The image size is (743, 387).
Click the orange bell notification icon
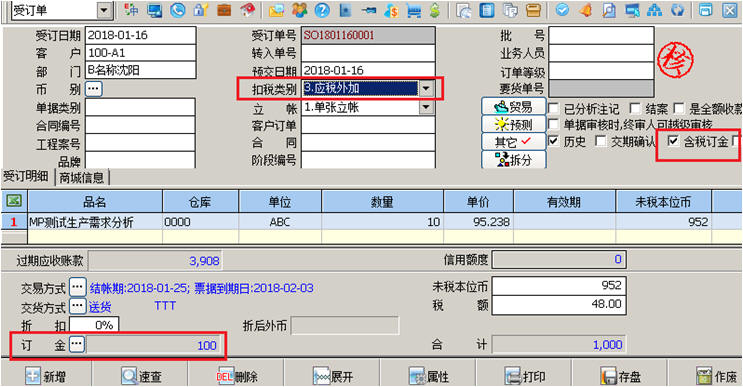tap(586, 10)
